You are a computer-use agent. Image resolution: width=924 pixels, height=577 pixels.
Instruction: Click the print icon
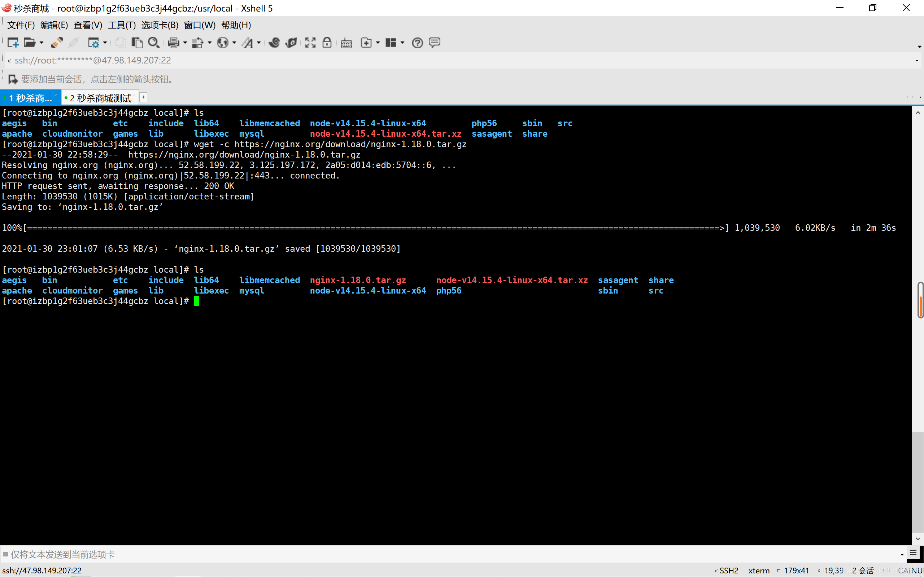tap(173, 43)
